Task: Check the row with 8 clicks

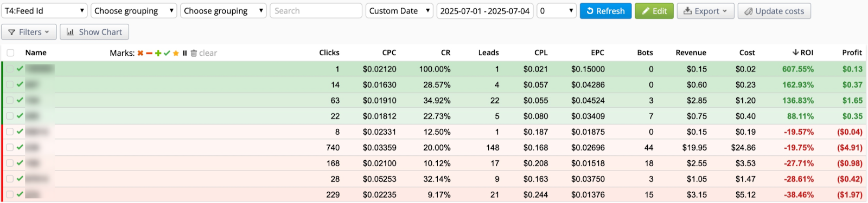Action: pos(10,132)
